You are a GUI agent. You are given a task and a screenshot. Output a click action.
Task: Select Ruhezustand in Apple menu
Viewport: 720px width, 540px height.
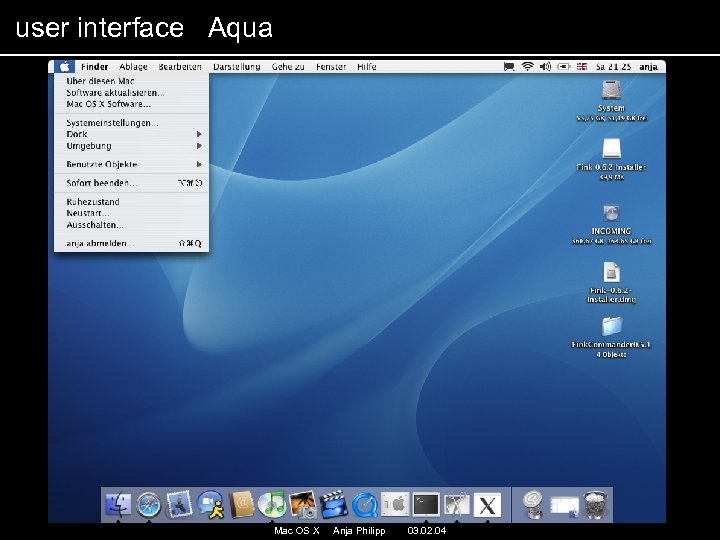pos(131,202)
